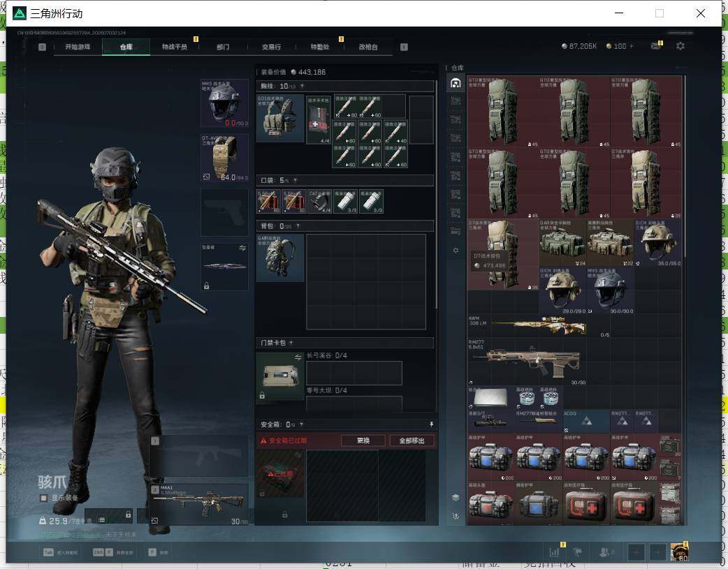Select the DT-AVS body armor slot
Image resolution: width=728 pixels, height=569 pixels.
click(x=224, y=157)
